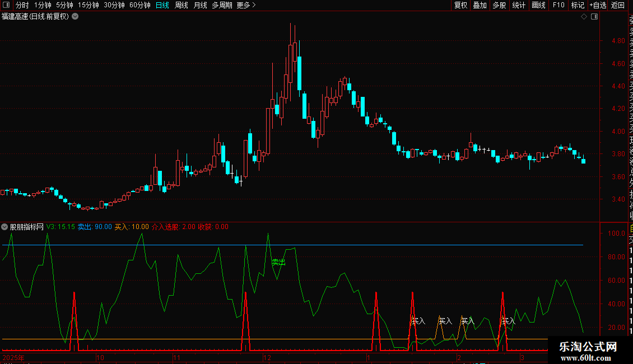
Task: Switch to 周线 weekly chart
Action: pyautogui.click(x=181, y=5)
